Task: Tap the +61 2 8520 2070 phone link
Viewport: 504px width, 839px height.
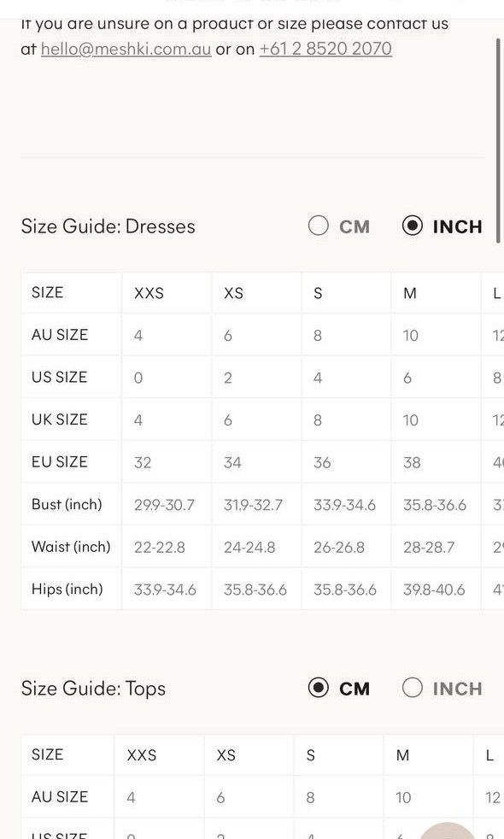Action: coord(325,49)
